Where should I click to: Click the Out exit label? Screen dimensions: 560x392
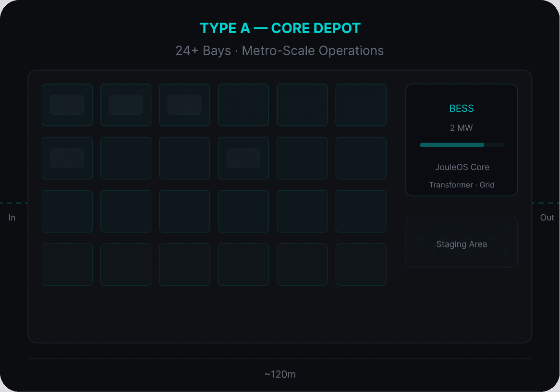point(547,217)
